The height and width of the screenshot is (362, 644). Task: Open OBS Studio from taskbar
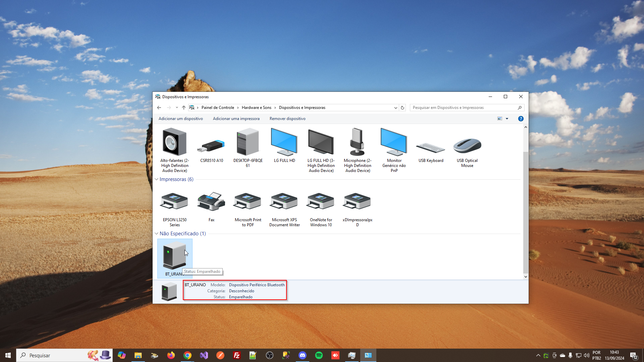tap(269, 355)
